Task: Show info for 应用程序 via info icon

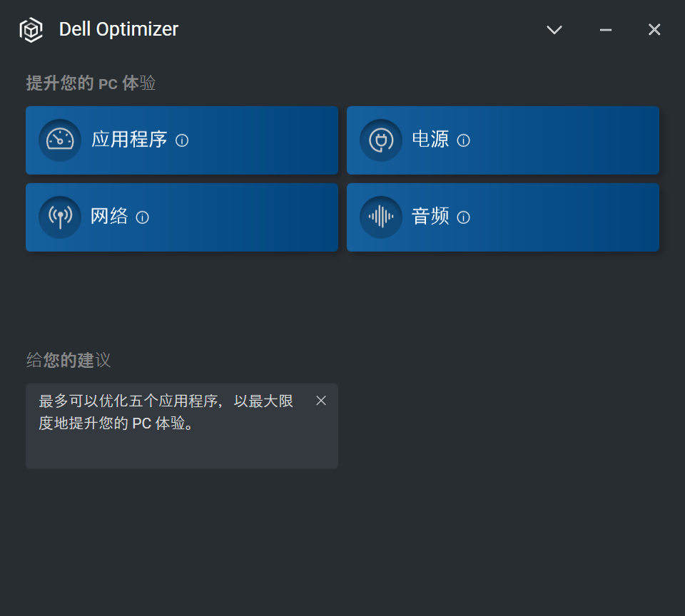Action: click(182, 140)
